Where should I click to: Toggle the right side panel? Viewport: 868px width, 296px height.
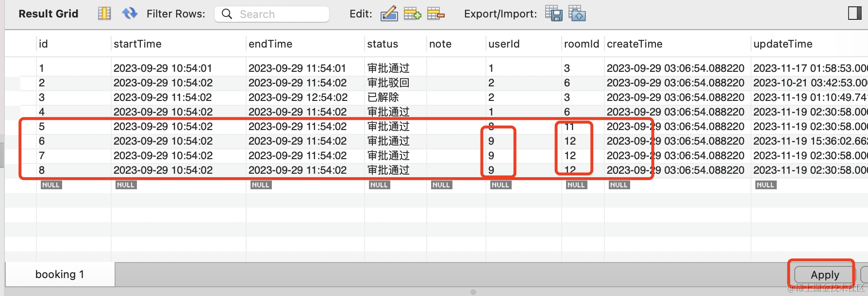[854, 14]
